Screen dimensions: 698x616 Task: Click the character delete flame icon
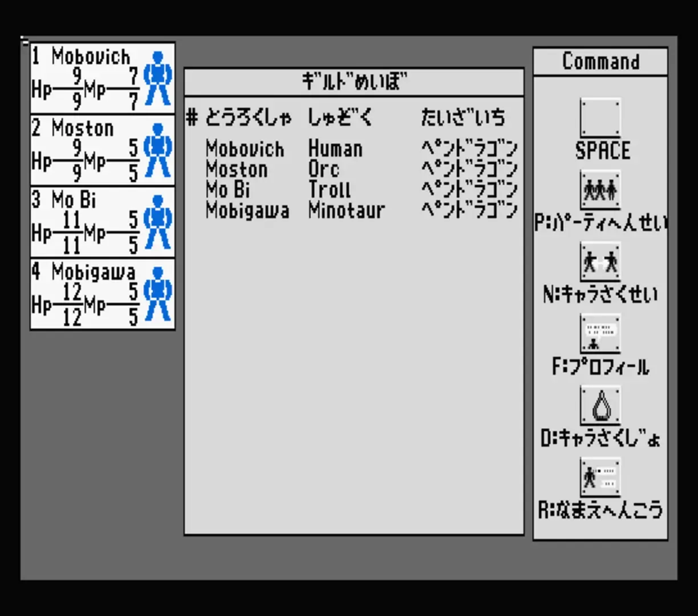tap(600, 406)
